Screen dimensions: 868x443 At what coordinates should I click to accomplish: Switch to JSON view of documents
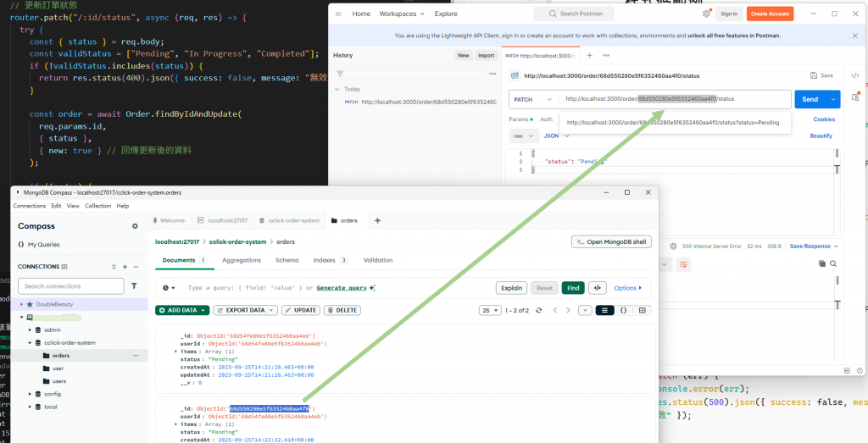point(623,310)
